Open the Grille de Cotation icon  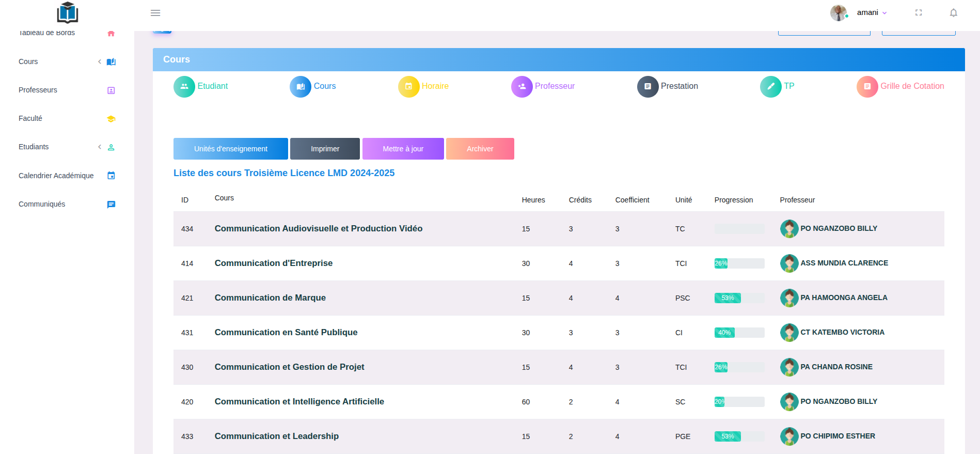pyautogui.click(x=867, y=87)
